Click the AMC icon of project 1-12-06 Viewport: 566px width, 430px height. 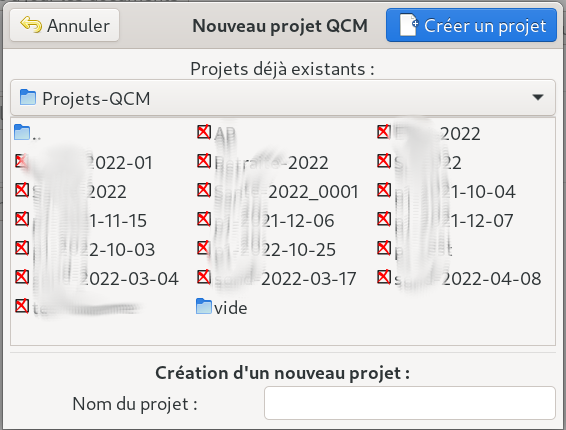coord(204,219)
